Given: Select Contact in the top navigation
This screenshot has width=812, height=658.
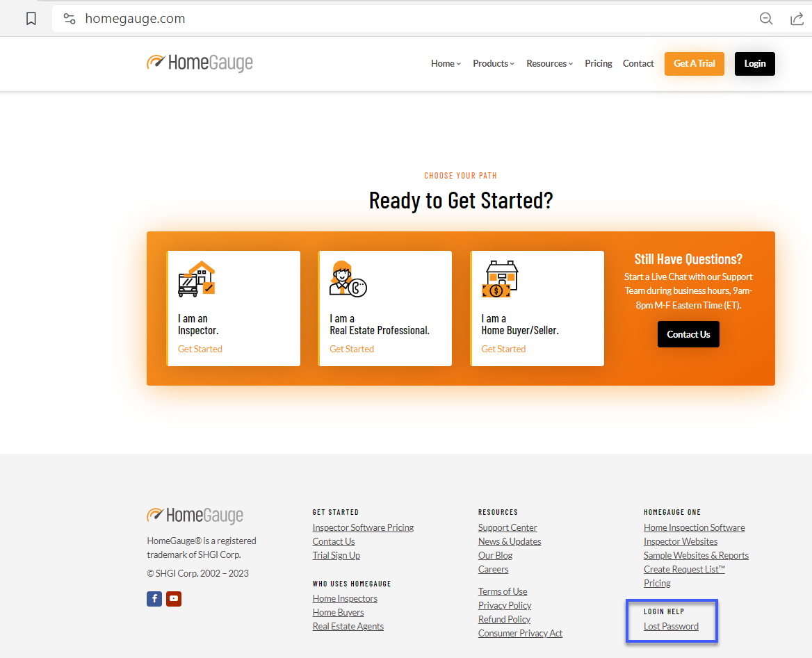Looking at the screenshot, I should (x=638, y=63).
